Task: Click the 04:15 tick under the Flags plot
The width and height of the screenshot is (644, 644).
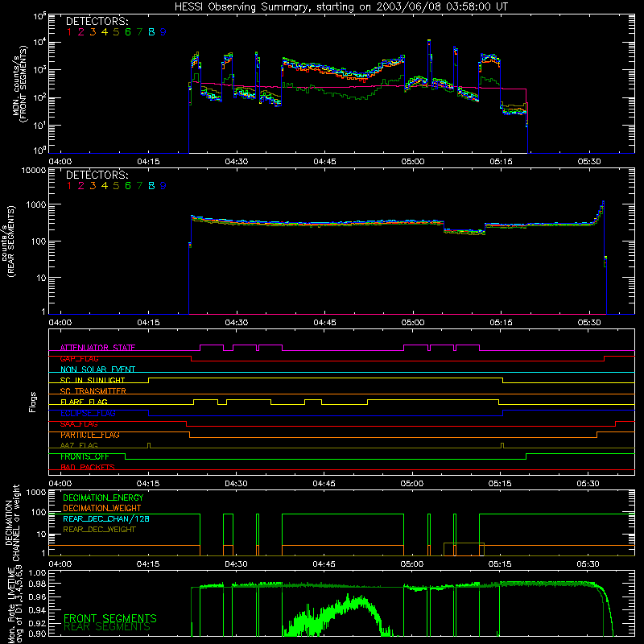Action: click(148, 484)
